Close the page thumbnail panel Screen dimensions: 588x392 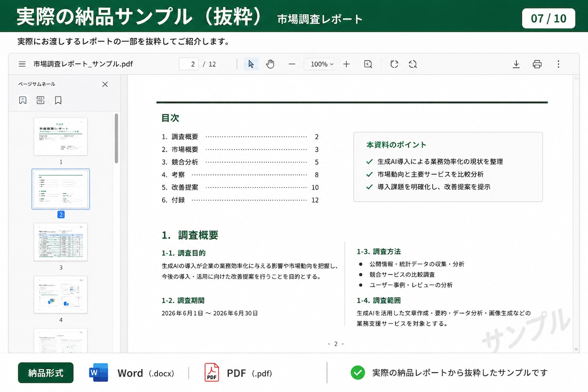click(105, 84)
